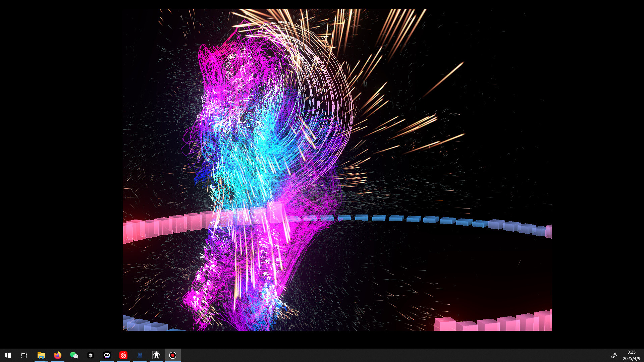Open the Windows Ink Workspace pen icon
The image size is (644, 362).
coord(614,355)
